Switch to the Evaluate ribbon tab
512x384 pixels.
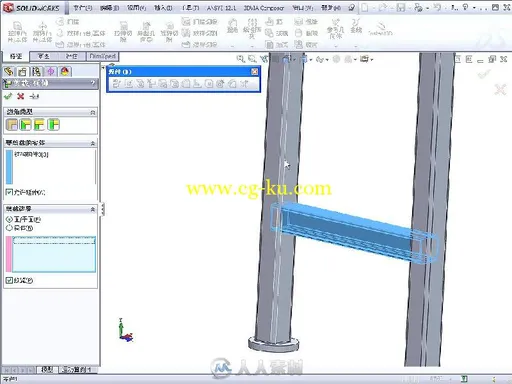(71, 56)
